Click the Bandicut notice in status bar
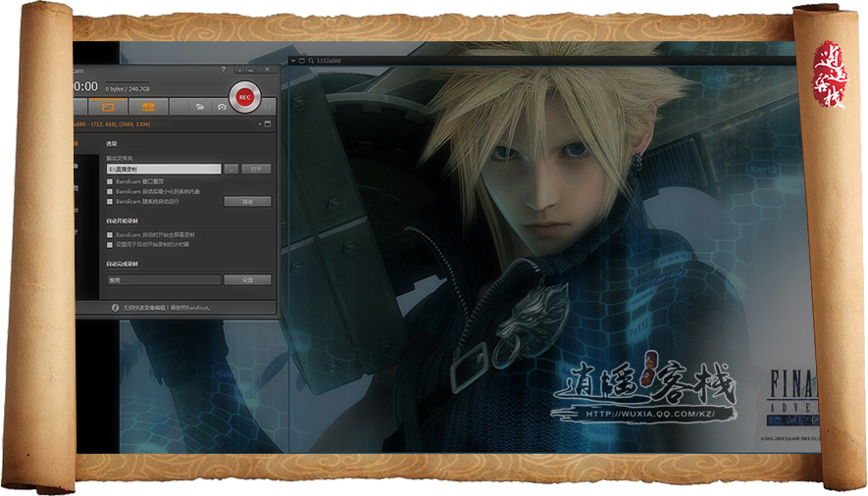 pos(166,308)
